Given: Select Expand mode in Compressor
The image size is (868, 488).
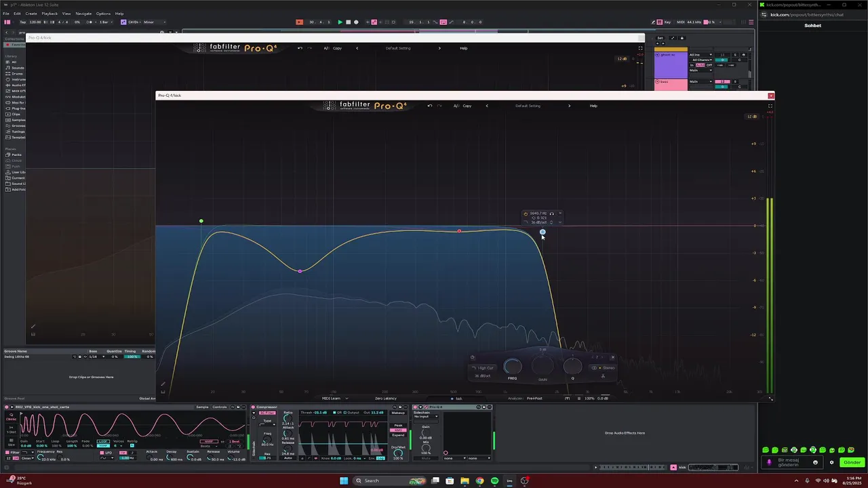Looking at the screenshot, I should tap(398, 435).
